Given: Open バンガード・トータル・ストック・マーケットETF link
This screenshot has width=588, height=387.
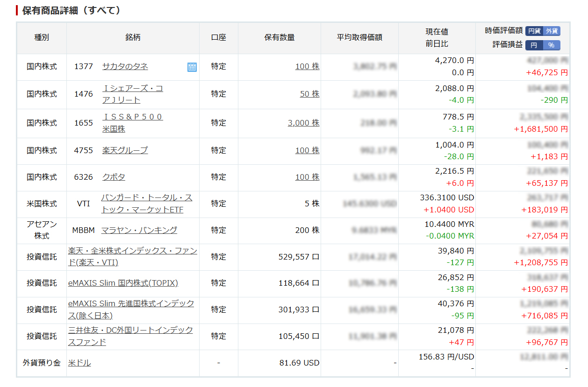Looking at the screenshot, I should (146, 198).
